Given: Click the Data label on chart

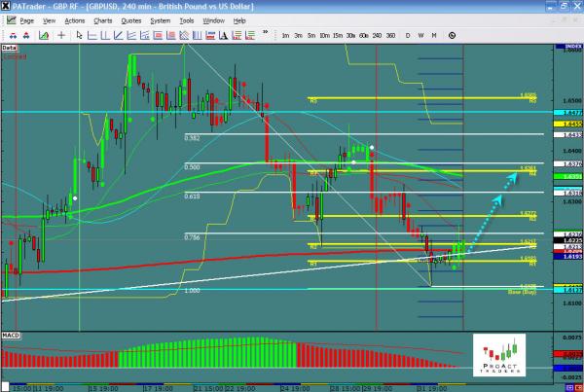Looking at the screenshot, I should [11, 46].
